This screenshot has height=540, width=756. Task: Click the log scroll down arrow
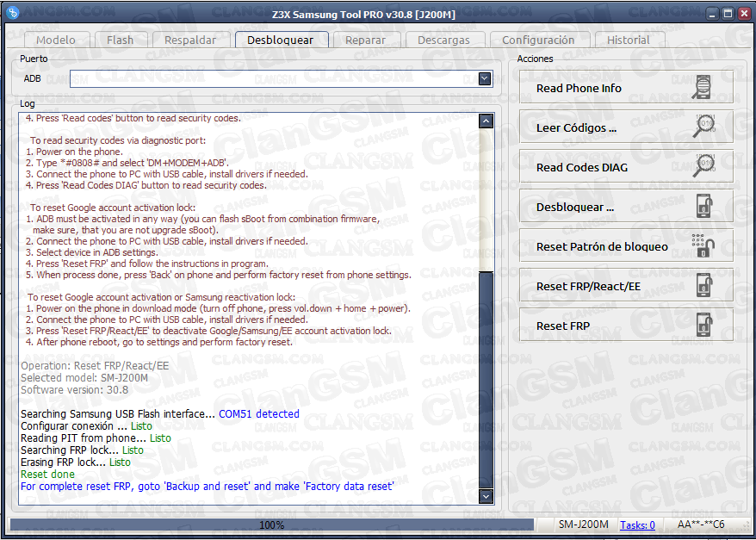pos(486,495)
